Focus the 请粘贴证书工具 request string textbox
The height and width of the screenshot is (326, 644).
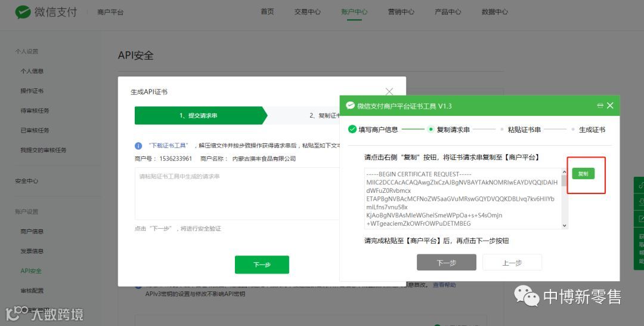pos(237,193)
